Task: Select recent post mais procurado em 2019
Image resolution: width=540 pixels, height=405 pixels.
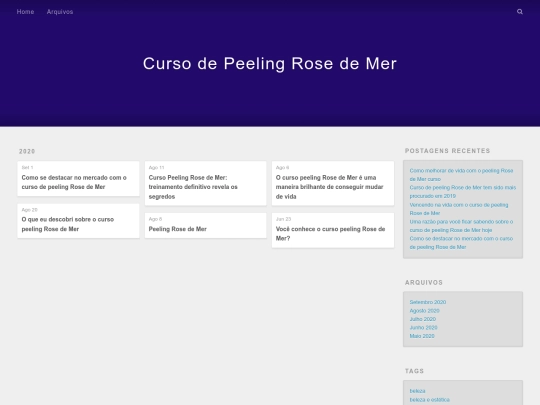Action: coord(463,191)
